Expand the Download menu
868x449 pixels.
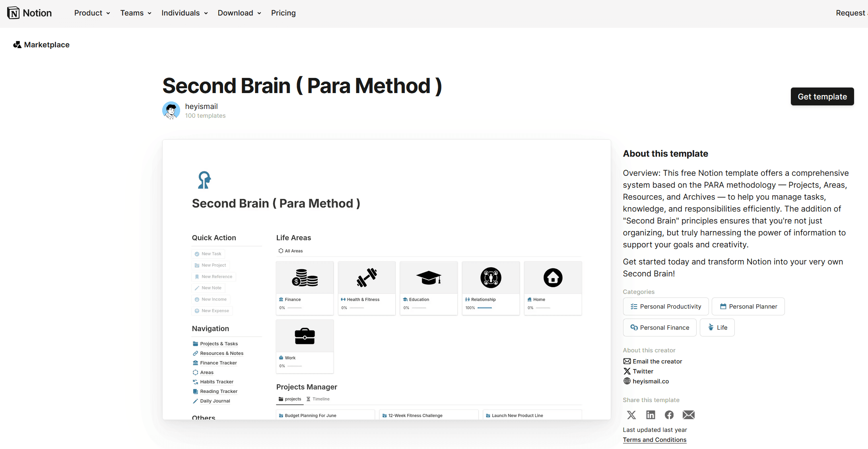pos(239,13)
